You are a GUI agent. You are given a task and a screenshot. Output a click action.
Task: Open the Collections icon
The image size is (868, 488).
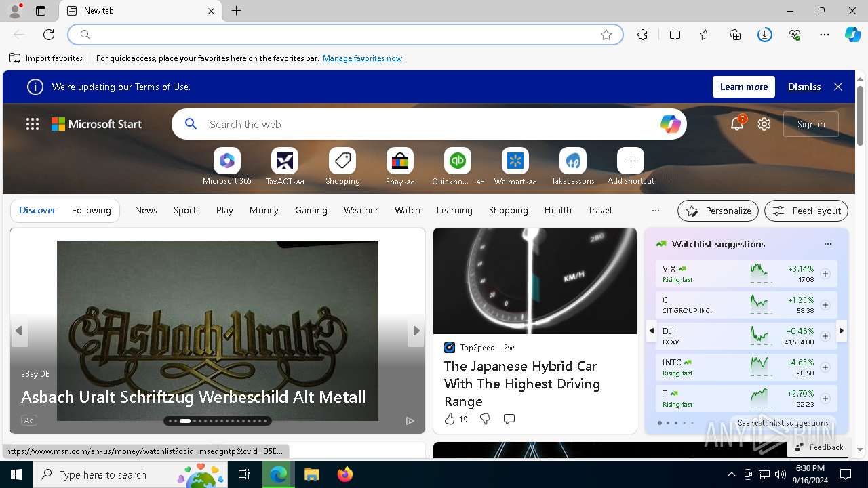click(x=735, y=35)
